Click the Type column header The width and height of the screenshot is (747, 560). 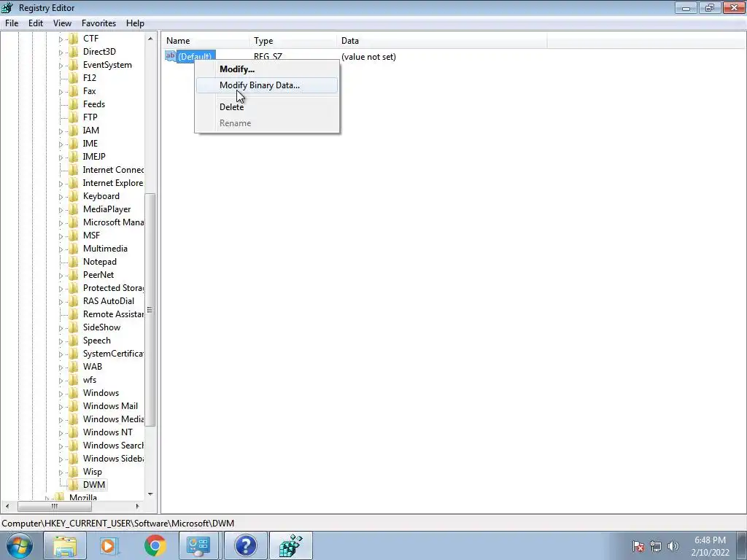click(293, 41)
